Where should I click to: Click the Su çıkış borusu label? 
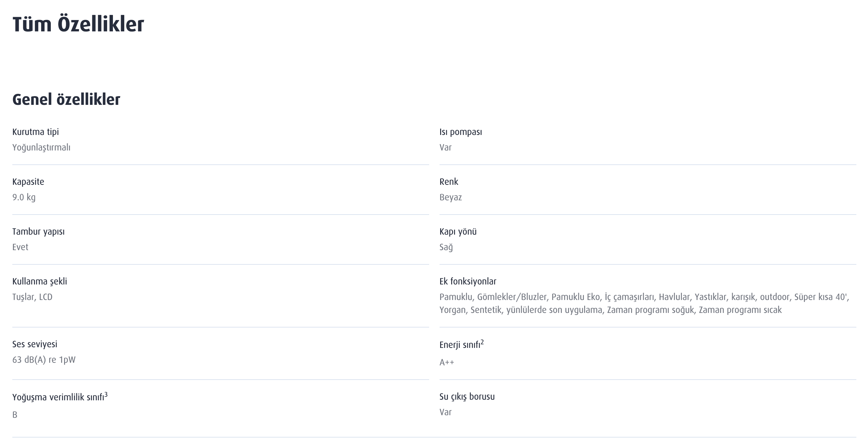tap(467, 397)
